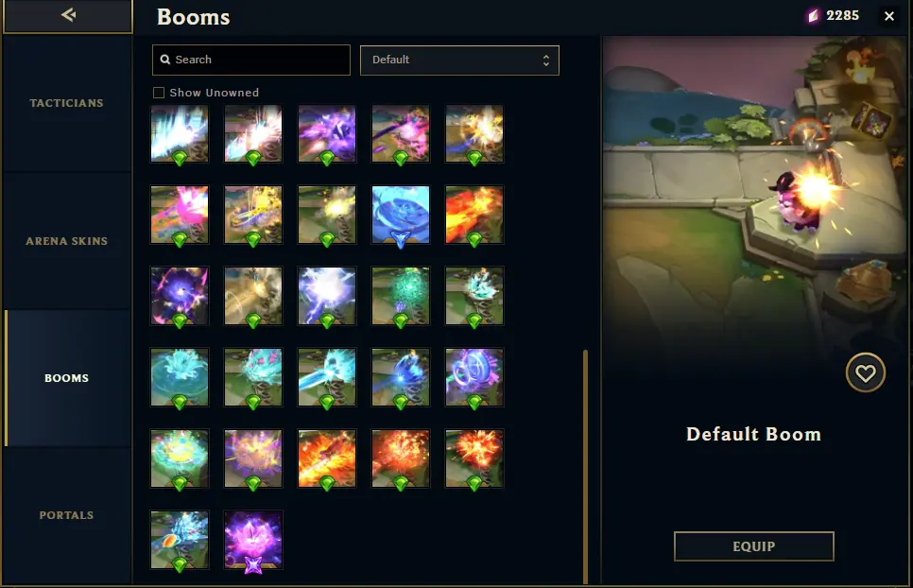Click the Booms list vertical scrollbar
Screen dimensions: 913x588
pyautogui.click(x=585, y=466)
